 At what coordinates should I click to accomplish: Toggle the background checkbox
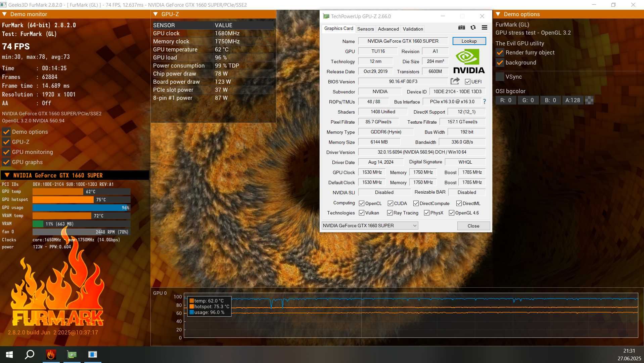point(500,63)
